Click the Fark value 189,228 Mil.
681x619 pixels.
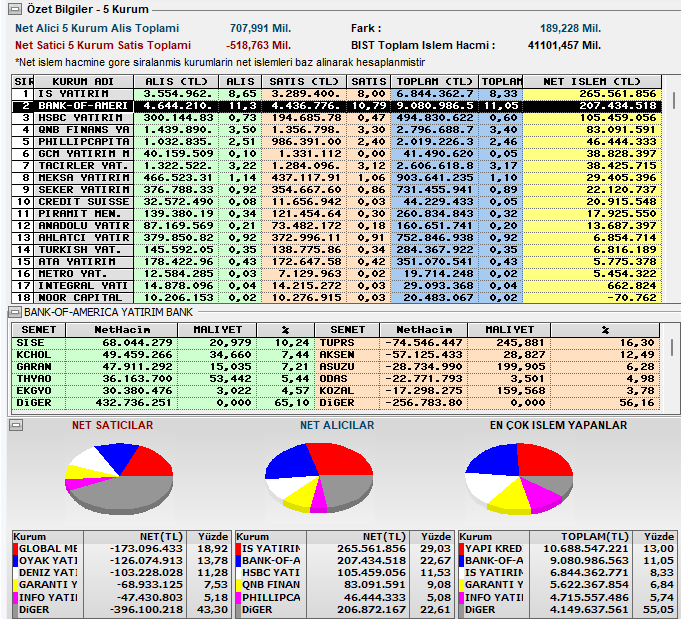coord(571,29)
